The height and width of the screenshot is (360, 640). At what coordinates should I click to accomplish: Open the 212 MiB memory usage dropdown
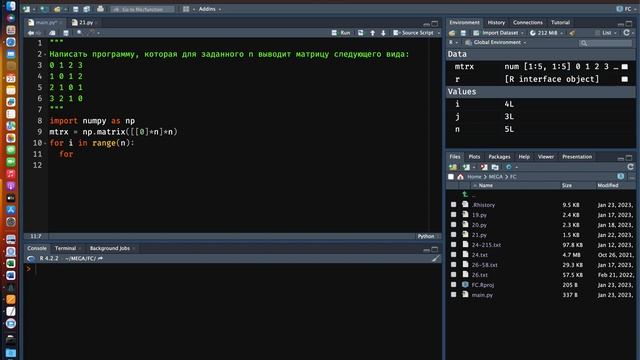pyautogui.click(x=547, y=33)
